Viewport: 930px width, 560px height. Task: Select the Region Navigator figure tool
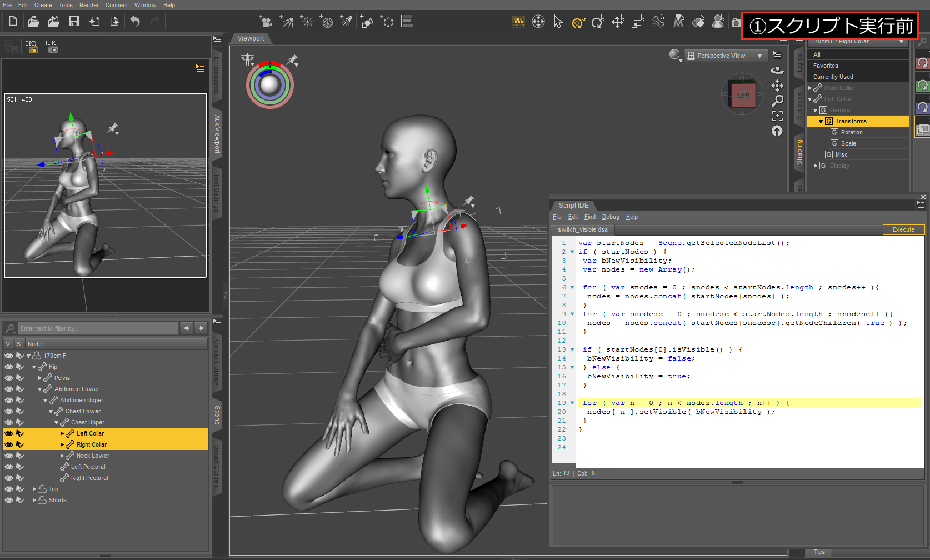pyautogui.click(x=718, y=22)
